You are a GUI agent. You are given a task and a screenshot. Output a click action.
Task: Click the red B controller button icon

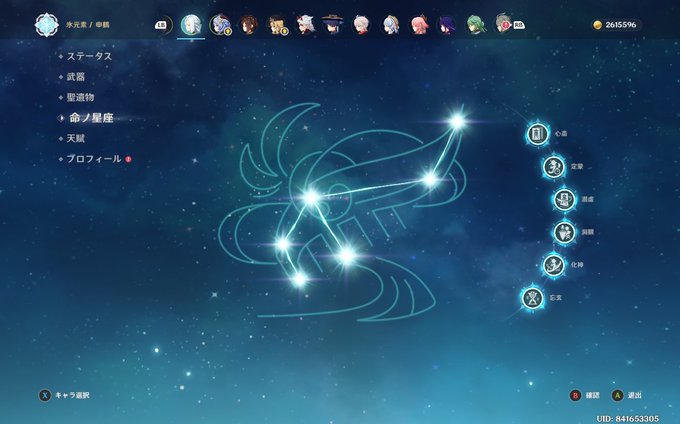click(575, 395)
